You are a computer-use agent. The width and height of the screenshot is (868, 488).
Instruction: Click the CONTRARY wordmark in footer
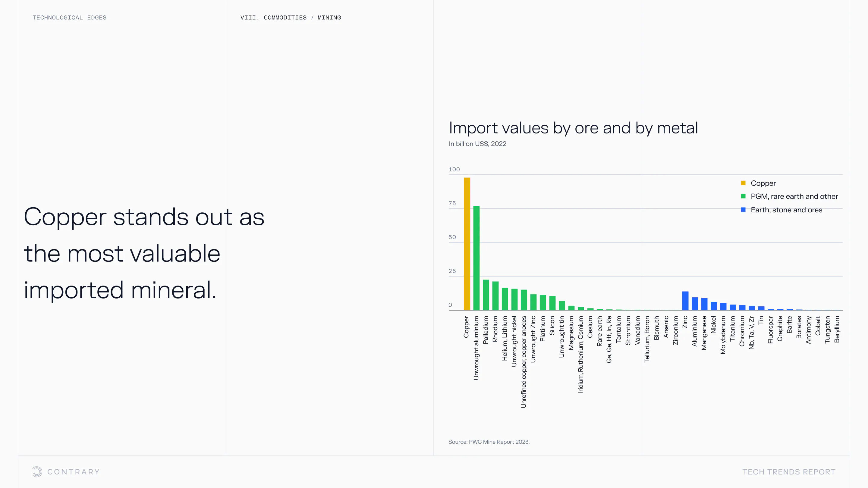(x=74, y=471)
